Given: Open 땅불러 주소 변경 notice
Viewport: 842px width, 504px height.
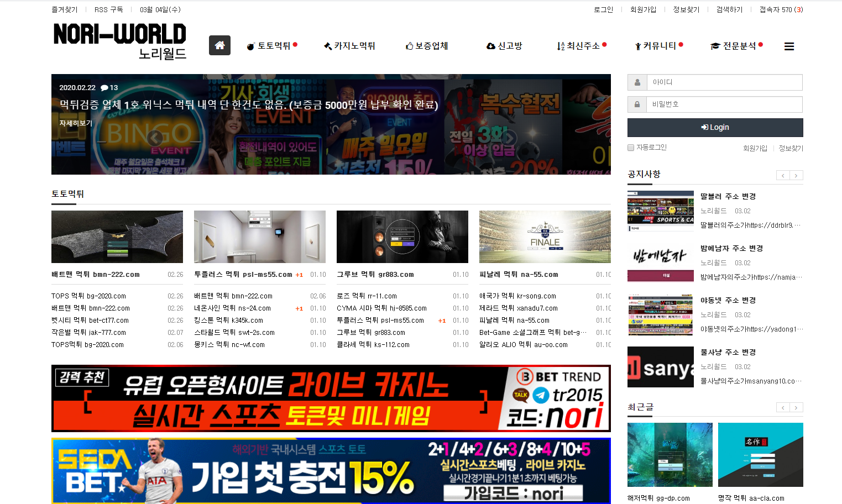Looking at the screenshot, I should click(728, 197).
